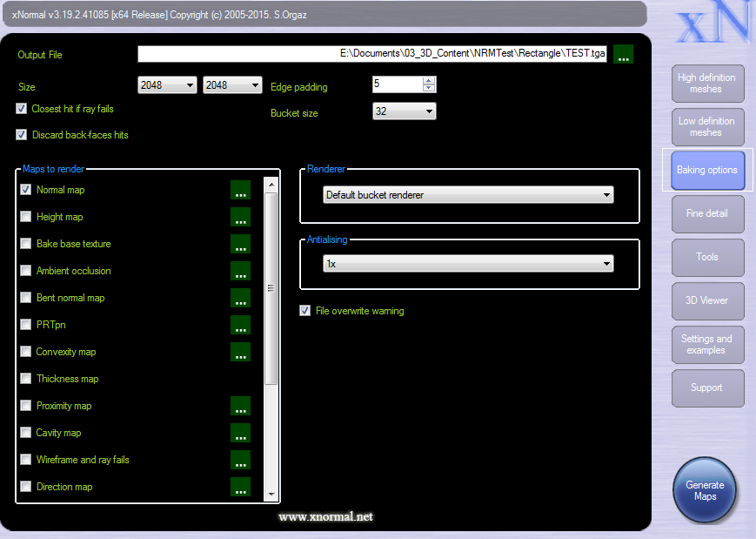Screen dimensions: 756x539
Task: Open PRTpn options button
Action: coord(240,326)
